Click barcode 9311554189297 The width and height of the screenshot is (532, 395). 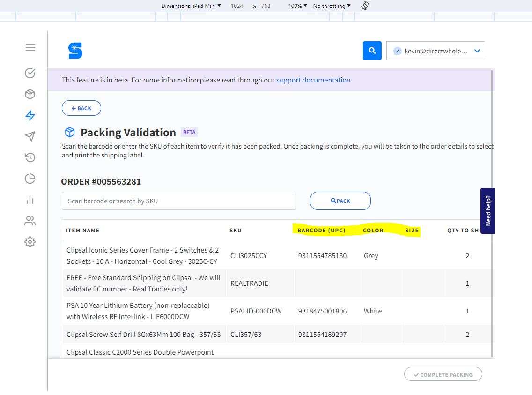[x=322, y=334]
